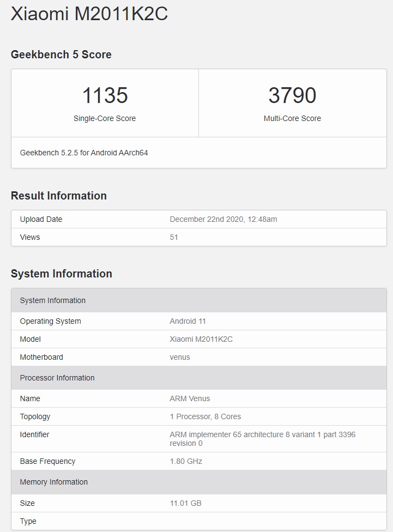Click the Result Information heading
This screenshot has width=393, height=532.
[x=59, y=196]
